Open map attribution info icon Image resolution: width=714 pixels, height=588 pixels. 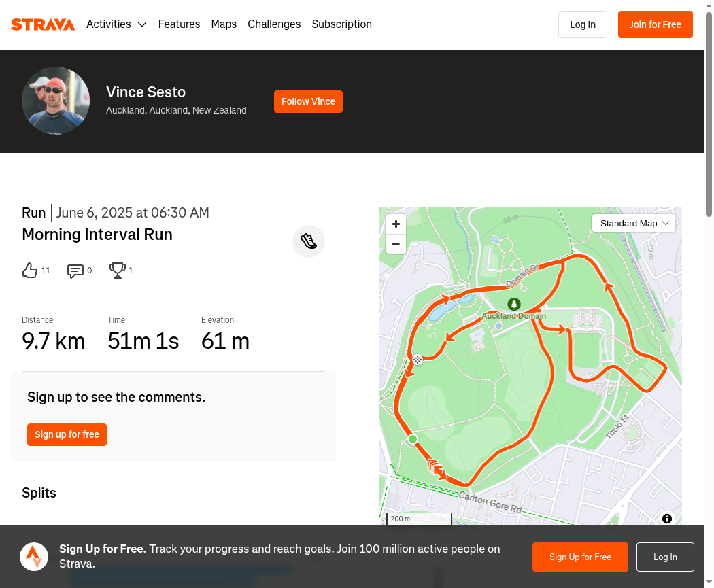click(666, 519)
